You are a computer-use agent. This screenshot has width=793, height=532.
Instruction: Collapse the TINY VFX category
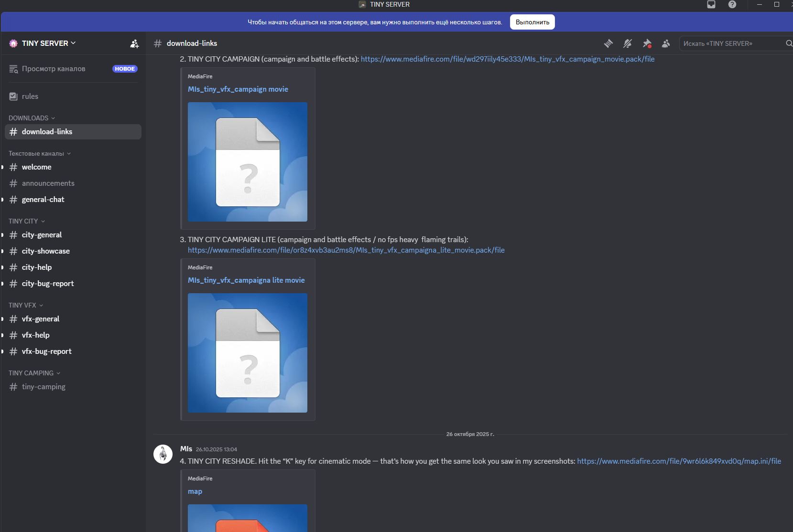[x=26, y=305]
